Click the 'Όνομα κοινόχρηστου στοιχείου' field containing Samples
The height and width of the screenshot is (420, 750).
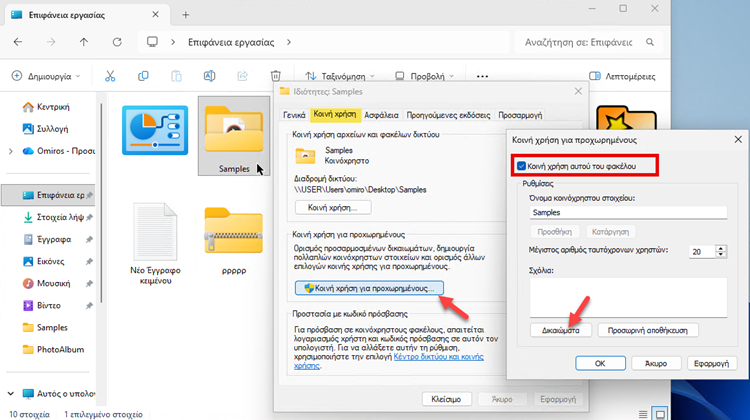617,213
